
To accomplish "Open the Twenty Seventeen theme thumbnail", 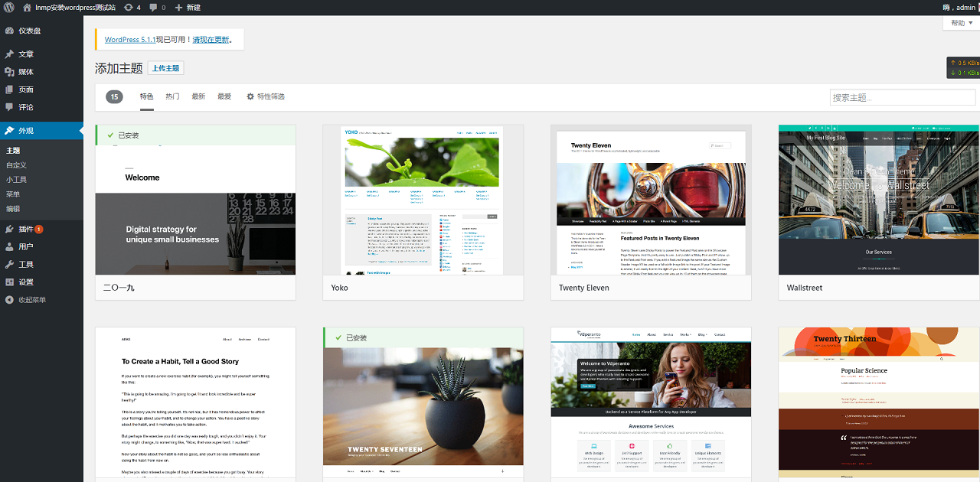I will [423, 405].
